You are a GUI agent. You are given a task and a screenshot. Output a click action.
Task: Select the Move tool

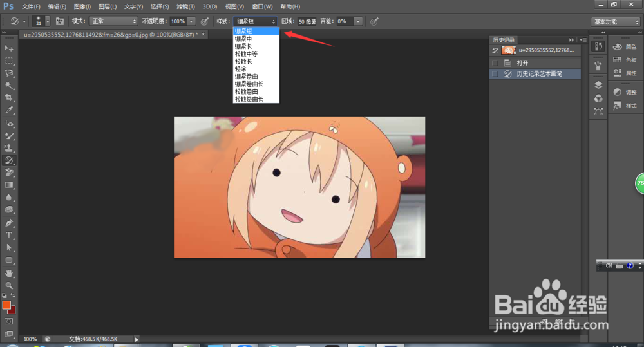click(8, 48)
